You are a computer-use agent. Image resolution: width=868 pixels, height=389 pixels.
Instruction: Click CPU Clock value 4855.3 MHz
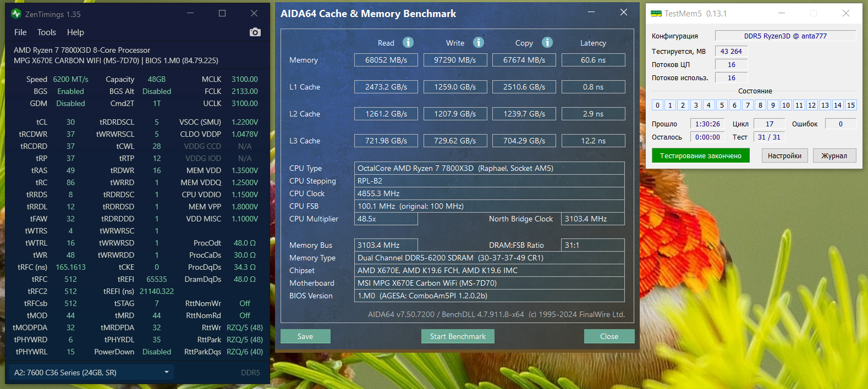490,193
